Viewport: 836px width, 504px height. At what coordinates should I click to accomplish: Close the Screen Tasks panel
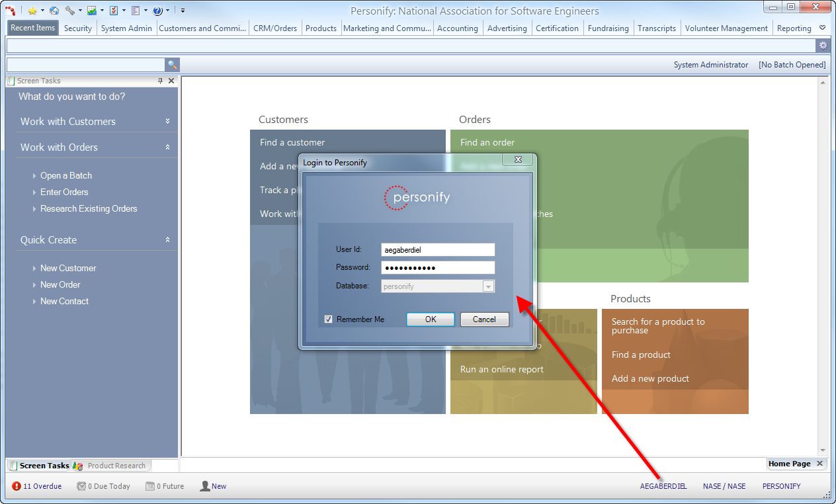171,81
